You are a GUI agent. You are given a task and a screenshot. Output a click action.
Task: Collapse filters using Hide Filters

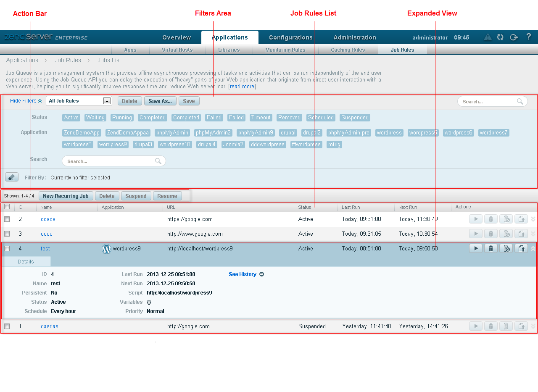[26, 101]
